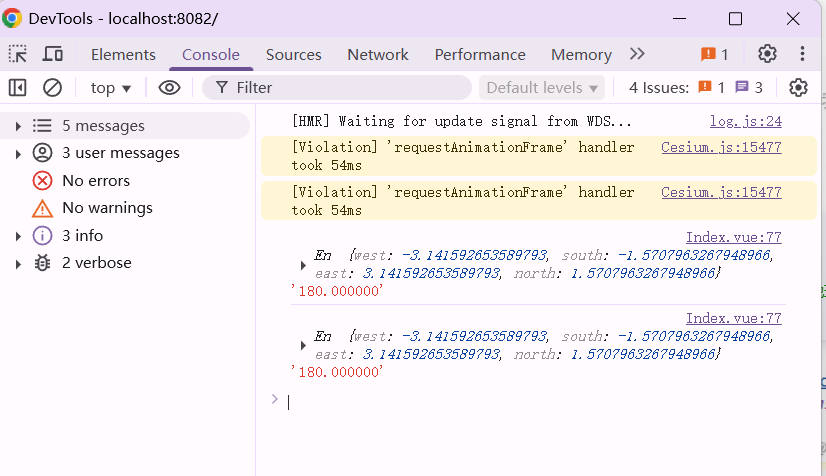Click the HMR waiting for update message
This screenshot has width=826, height=476.
coord(461,121)
